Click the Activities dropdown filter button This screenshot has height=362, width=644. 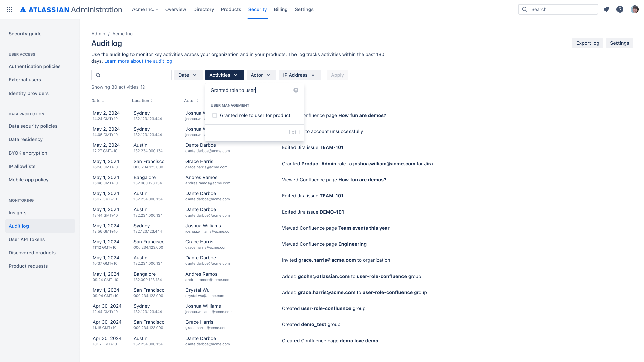tap(224, 75)
